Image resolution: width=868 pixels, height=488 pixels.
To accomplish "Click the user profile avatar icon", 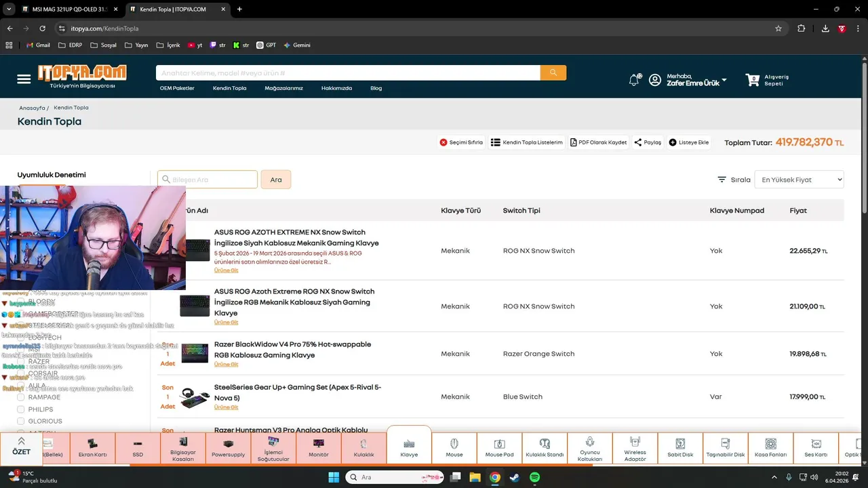I will (655, 80).
